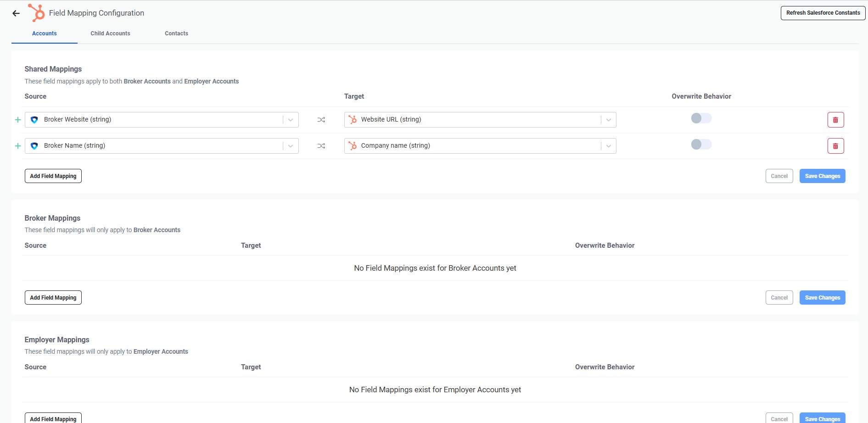Click the Broker Mappings heading
This screenshot has width=868, height=423.
tap(52, 218)
